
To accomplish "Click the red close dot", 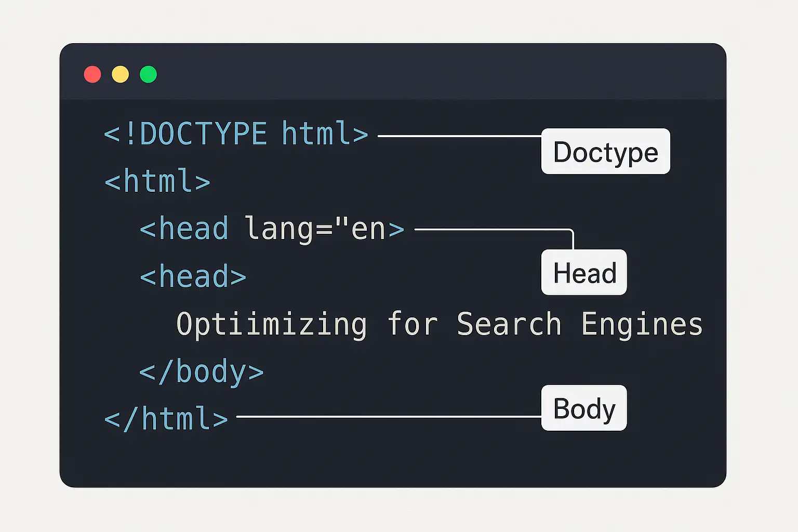I will pyautogui.click(x=92, y=74).
